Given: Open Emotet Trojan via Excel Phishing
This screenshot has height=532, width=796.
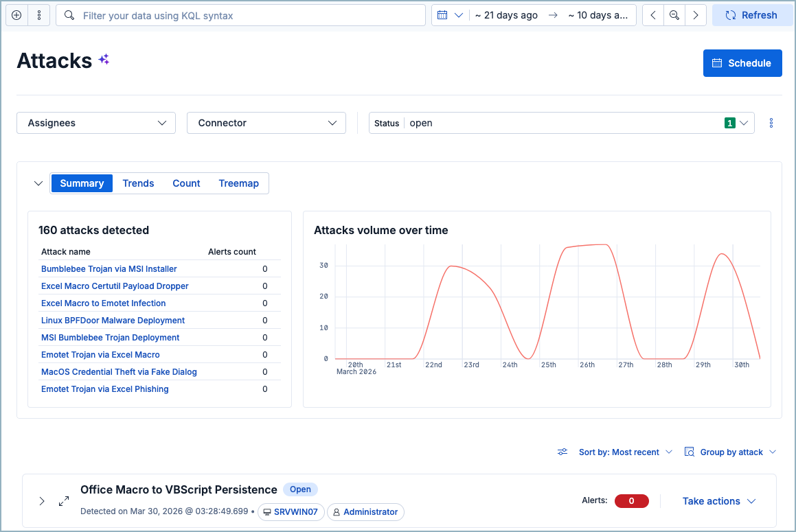Looking at the screenshot, I should coord(105,389).
